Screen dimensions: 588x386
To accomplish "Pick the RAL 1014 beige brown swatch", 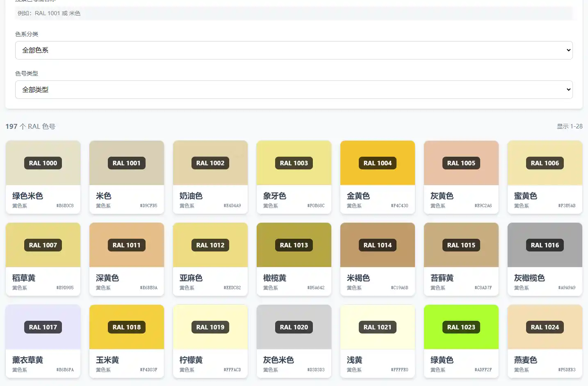I will (378, 245).
